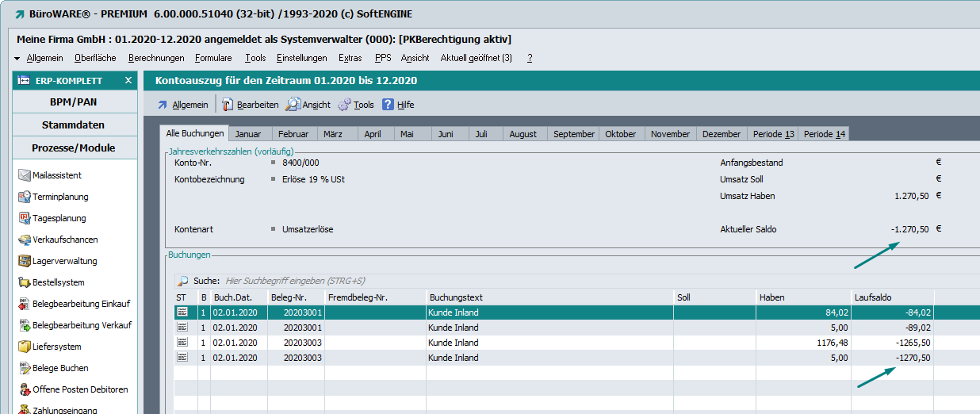Click the Ansicht magnifier icon
The height and width of the screenshot is (414, 980).
coord(293,105)
